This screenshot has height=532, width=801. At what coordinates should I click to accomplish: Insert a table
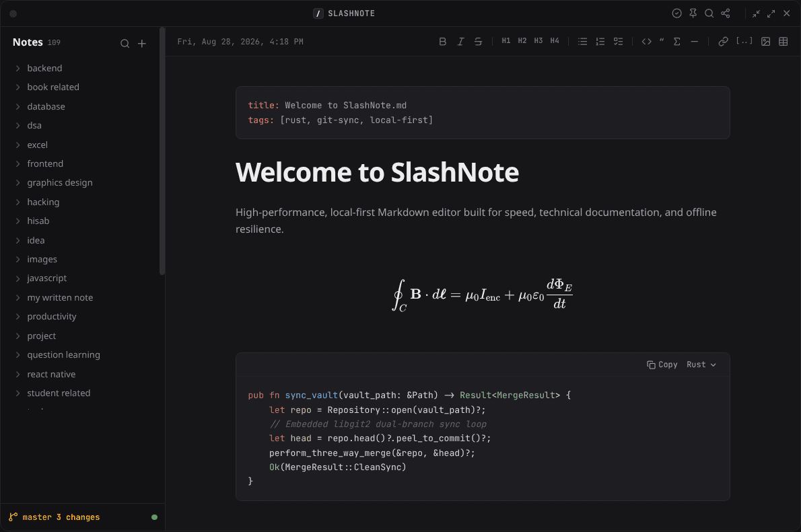point(783,42)
